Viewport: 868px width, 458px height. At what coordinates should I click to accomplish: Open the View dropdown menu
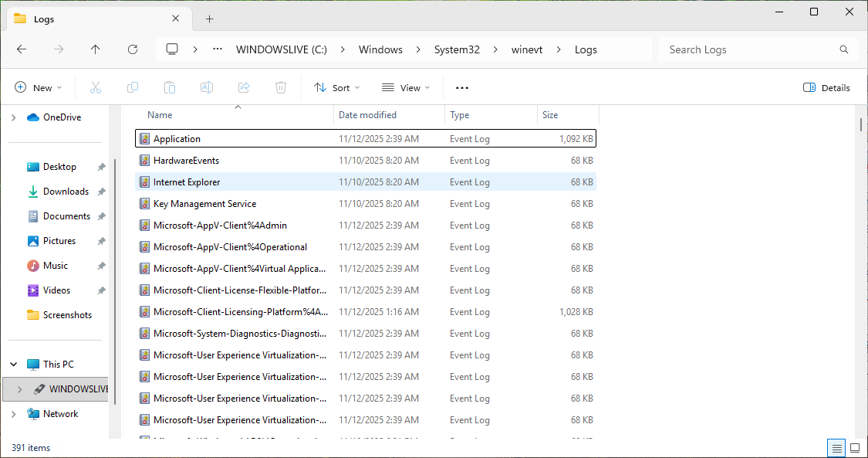point(406,88)
